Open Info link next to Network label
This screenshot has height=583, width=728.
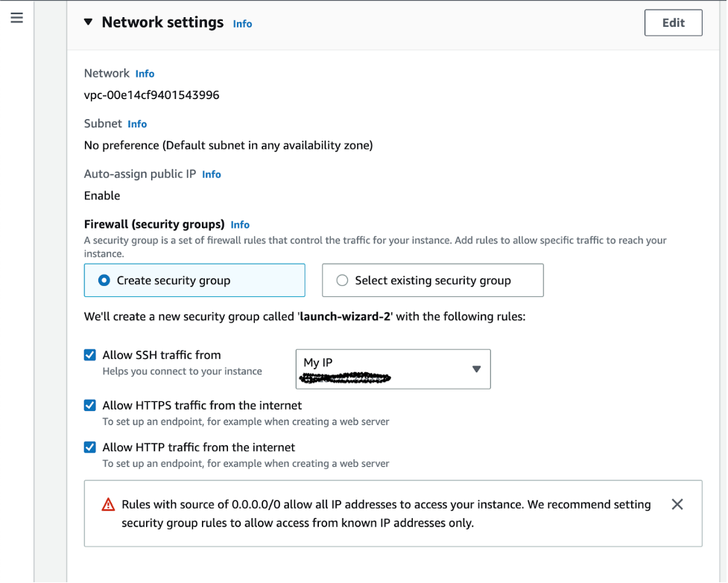tap(145, 74)
